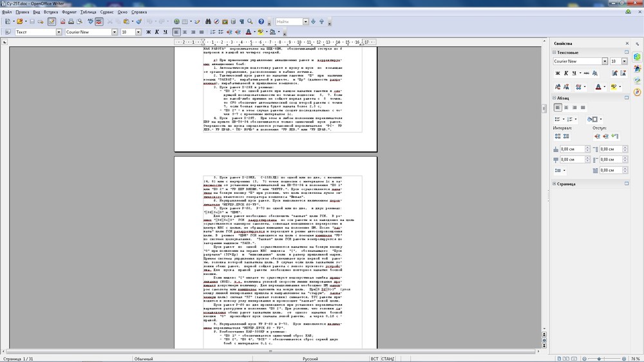Image resolution: width=644 pixels, height=362 pixels.
Task: Open sidebar font color dropdown
Action: tap(604, 87)
